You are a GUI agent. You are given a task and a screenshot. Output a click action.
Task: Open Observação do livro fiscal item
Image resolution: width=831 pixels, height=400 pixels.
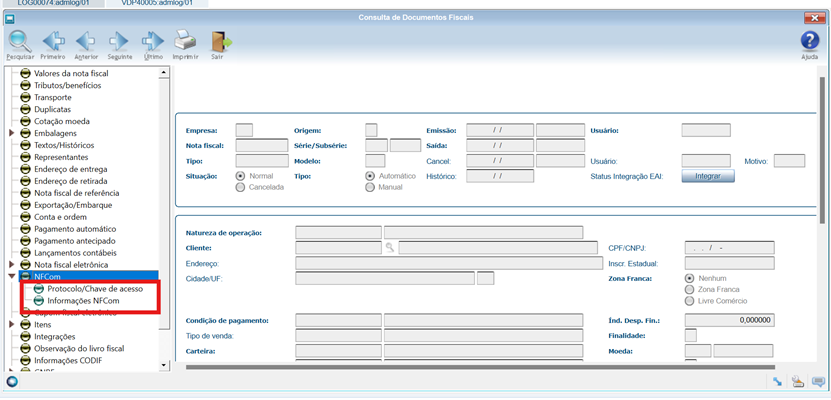tap(79, 349)
